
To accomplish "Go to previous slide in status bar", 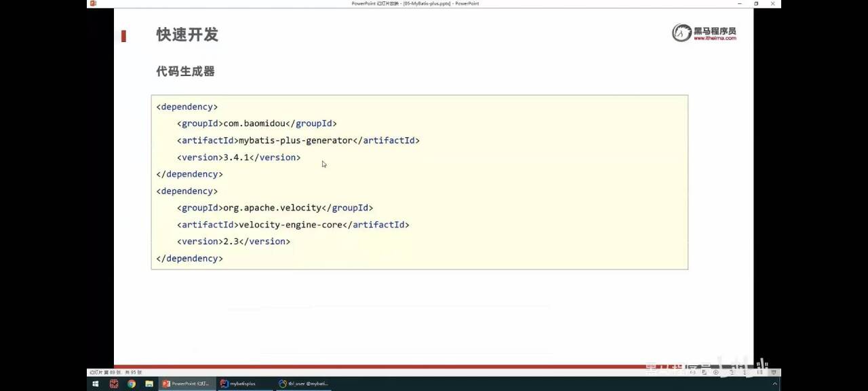I will (692, 372).
